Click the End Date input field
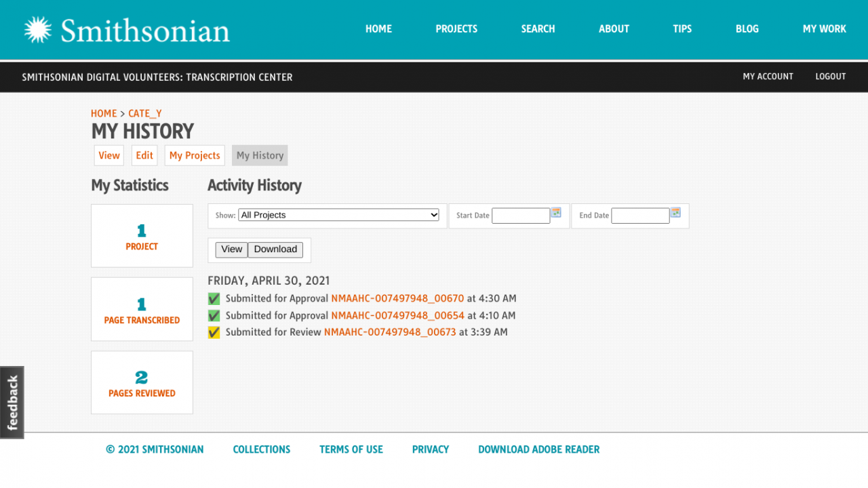 tap(640, 216)
